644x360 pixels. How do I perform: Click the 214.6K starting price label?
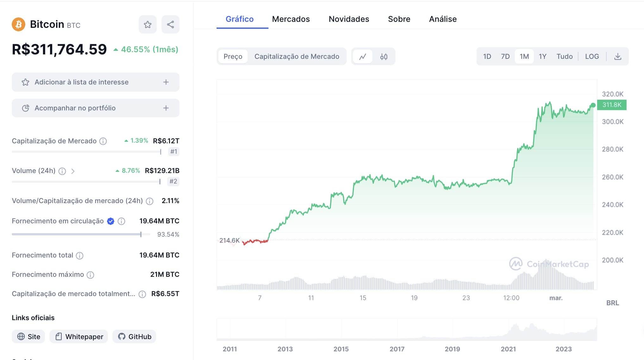230,240
